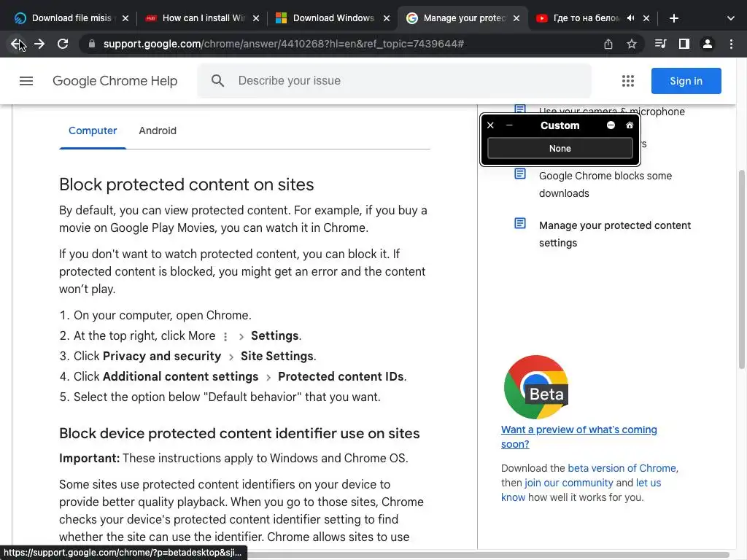Click the horizontal scrollbar at bottom
Screen dimensions: 747x560
pyautogui.click(x=488, y=555)
